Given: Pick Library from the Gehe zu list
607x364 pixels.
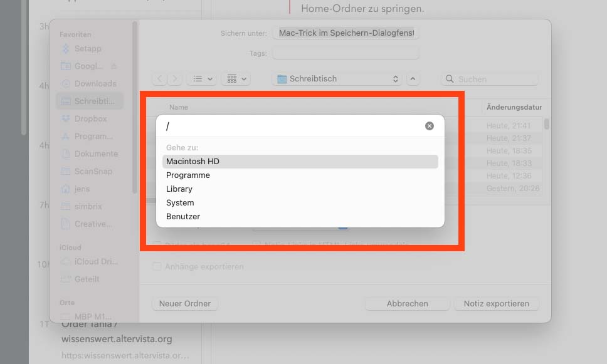Looking at the screenshot, I should click(x=179, y=189).
